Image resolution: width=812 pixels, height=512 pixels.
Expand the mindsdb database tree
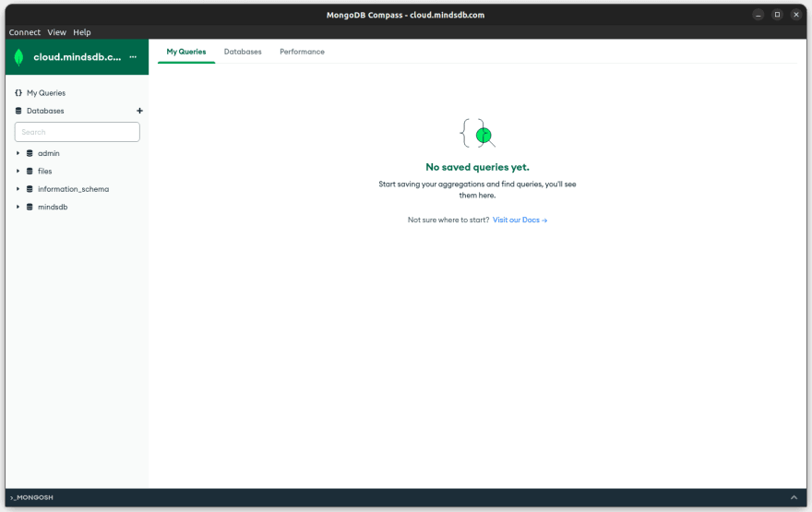18,207
